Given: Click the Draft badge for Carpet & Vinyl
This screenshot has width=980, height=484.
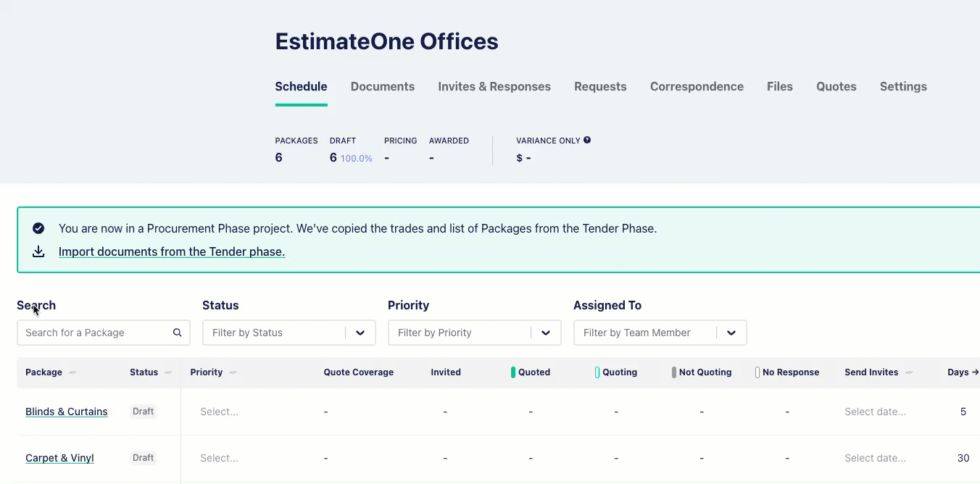Looking at the screenshot, I should (144, 458).
